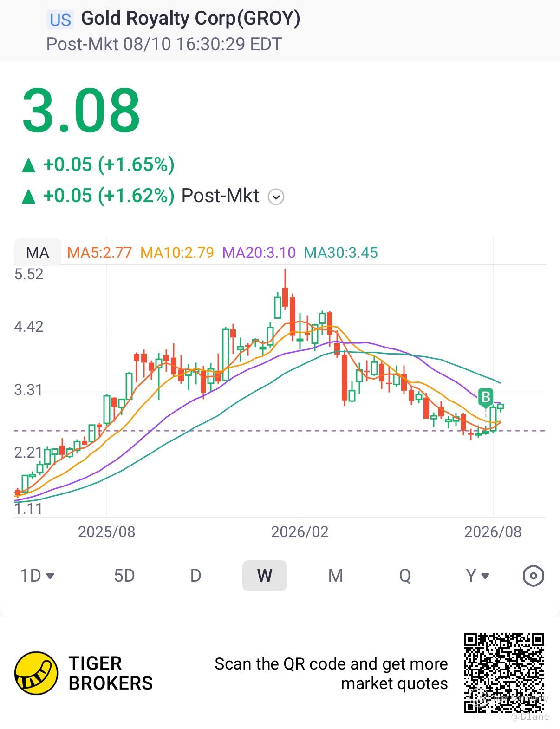The height and width of the screenshot is (729, 560).
Task: Open the 1D timeframe dropdown
Action: 37,576
